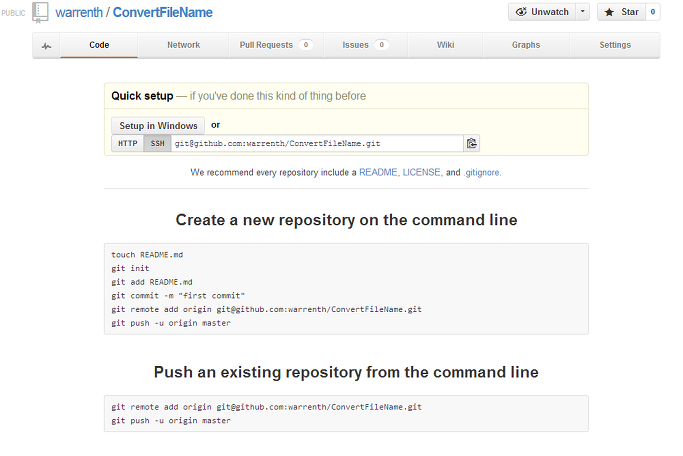Click the eye icon in the Unwatch button
This screenshot has width=683, height=456.
521,12
